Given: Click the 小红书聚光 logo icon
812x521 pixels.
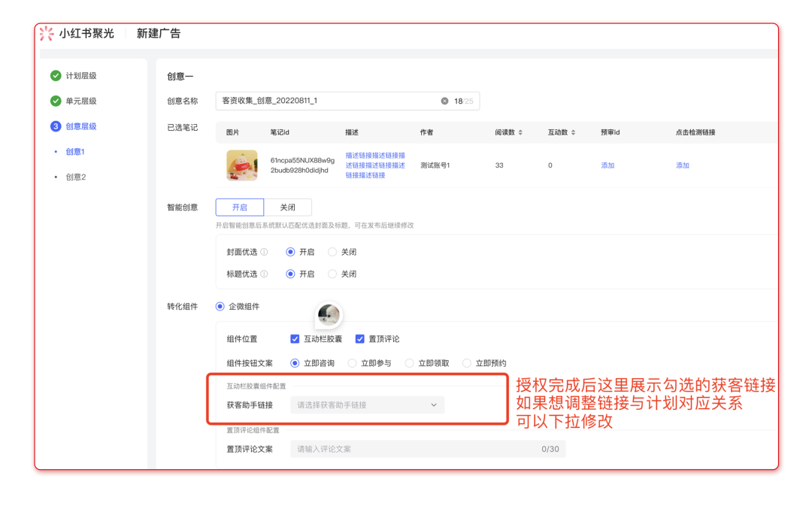Looking at the screenshot, I should (x=47, y=33).
